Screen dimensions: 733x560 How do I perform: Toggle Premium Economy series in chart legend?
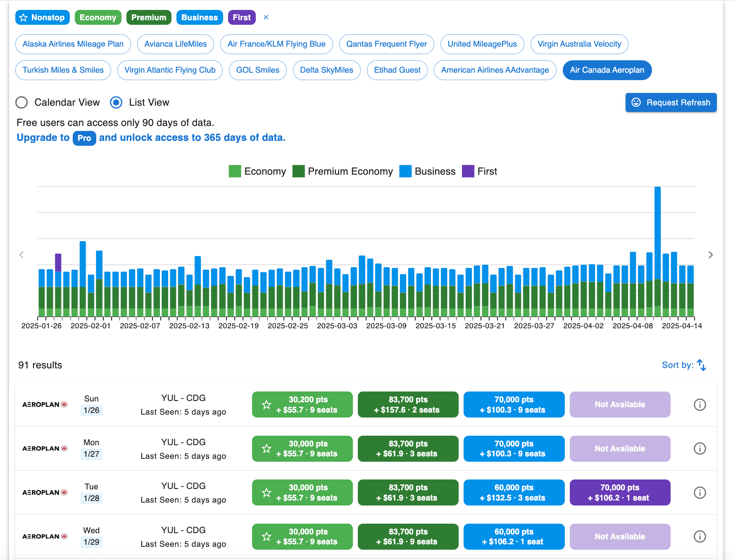click(x=343, y=171)
